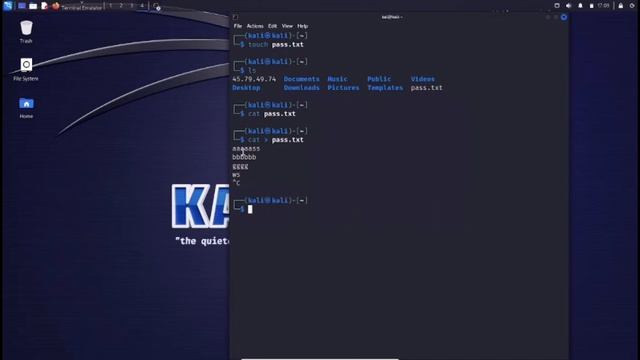
Task: Click the Pictures directory name in ls output
Action: [x=343, y=88]
